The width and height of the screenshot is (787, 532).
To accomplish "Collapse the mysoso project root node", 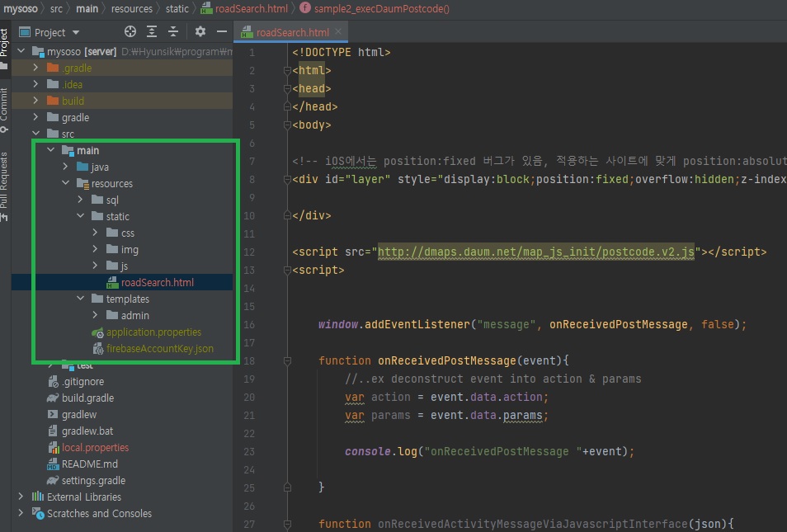I will pyautogui.click(x=21, y=50).
